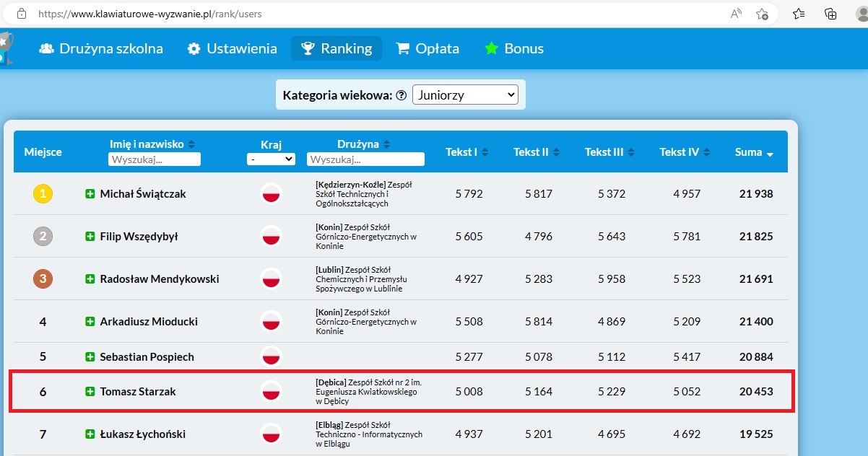Click the Miejsce column header

coord(43,152)
